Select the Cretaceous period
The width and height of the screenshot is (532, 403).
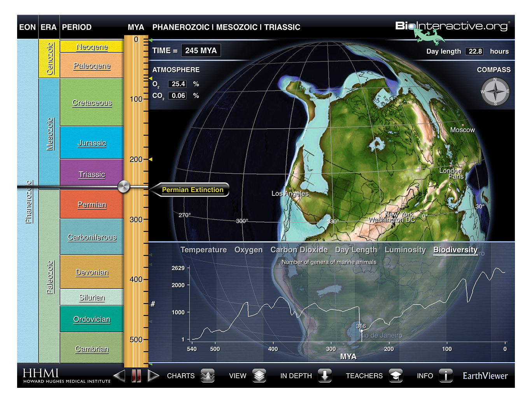pos(92,103)
